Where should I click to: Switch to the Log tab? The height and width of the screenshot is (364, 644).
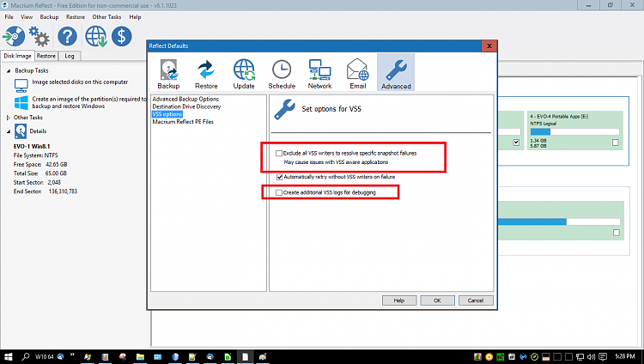coord(70,56)
